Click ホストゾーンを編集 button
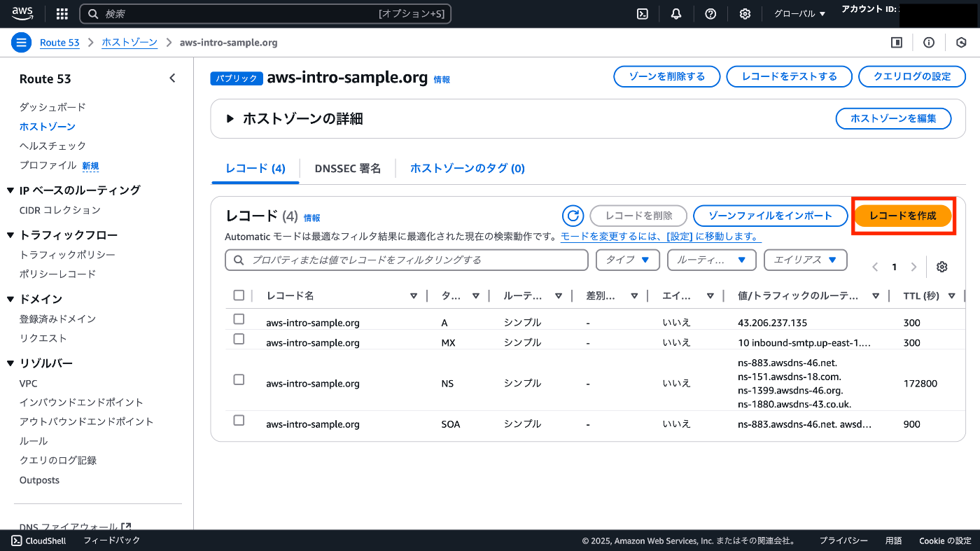 point(893,118)
